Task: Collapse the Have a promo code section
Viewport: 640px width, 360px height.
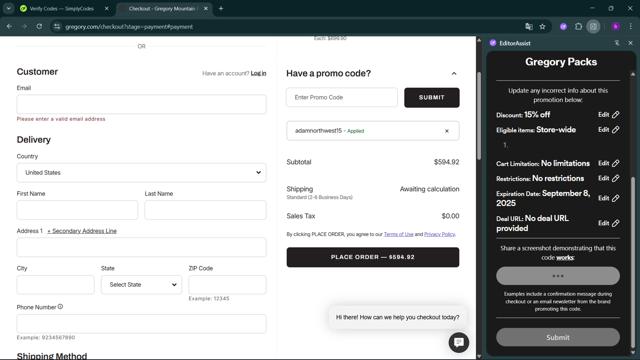Action: pos(454,73)
